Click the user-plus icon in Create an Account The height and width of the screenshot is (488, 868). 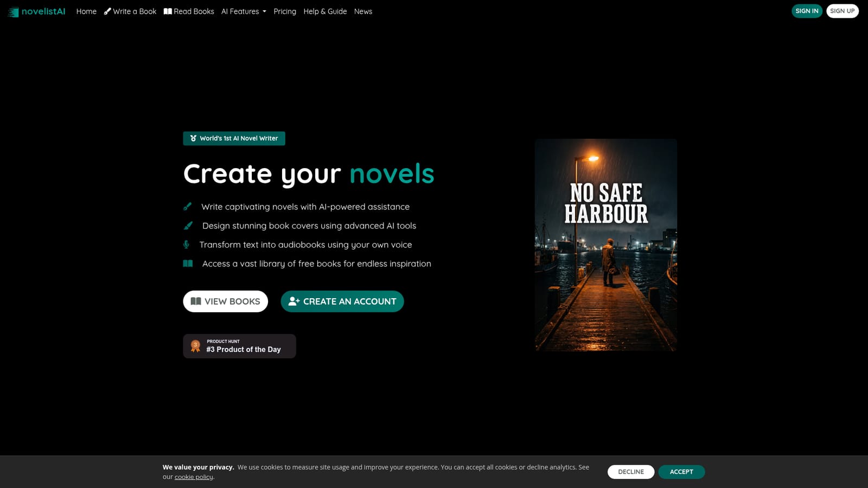(x=294, y=301)
